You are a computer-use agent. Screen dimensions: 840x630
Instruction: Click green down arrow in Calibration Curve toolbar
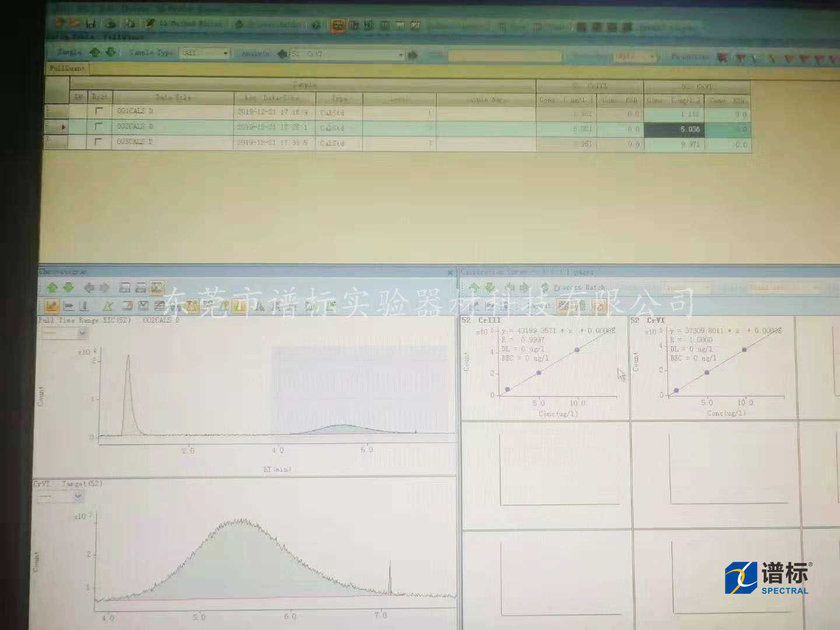[x=490, y=287]
